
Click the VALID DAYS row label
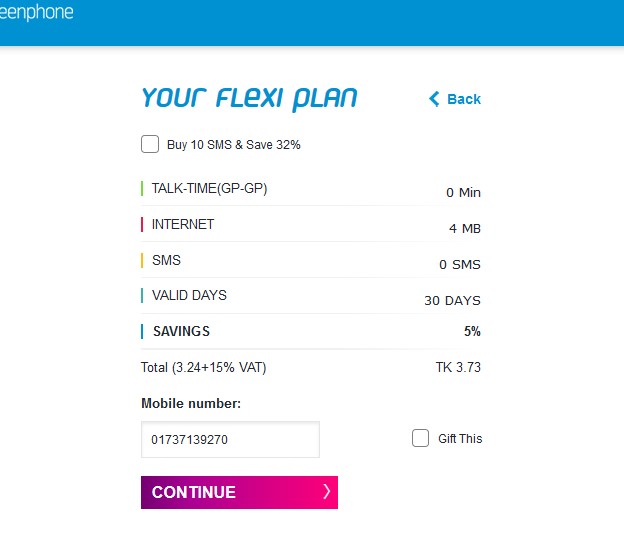[189, 295]
